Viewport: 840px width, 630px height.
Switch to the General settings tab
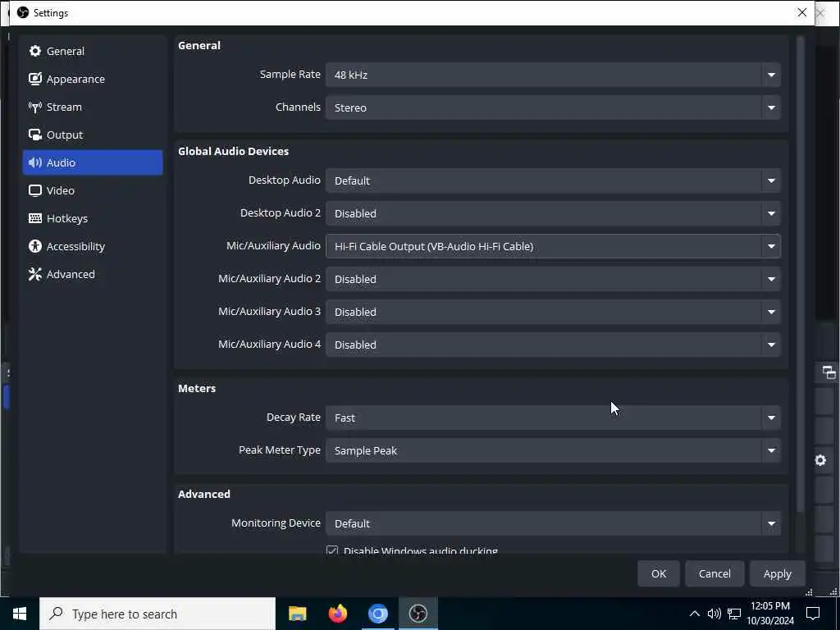93,51
